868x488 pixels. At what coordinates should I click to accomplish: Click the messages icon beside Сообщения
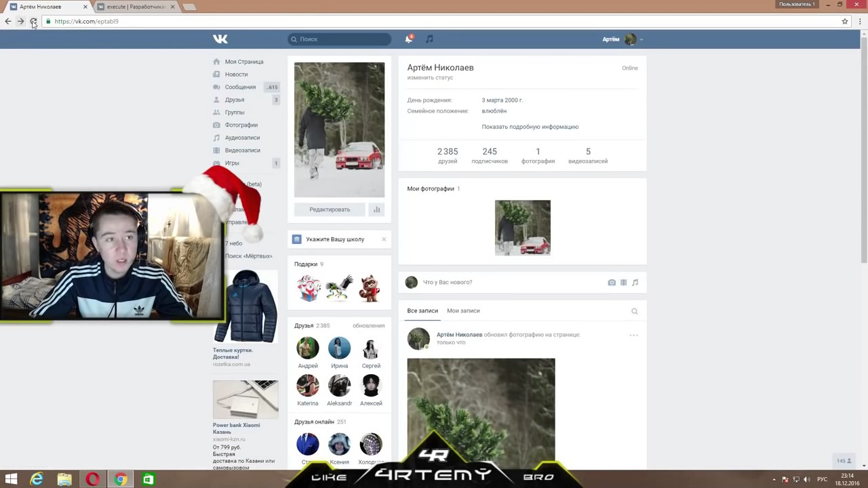tap(216, 87)
